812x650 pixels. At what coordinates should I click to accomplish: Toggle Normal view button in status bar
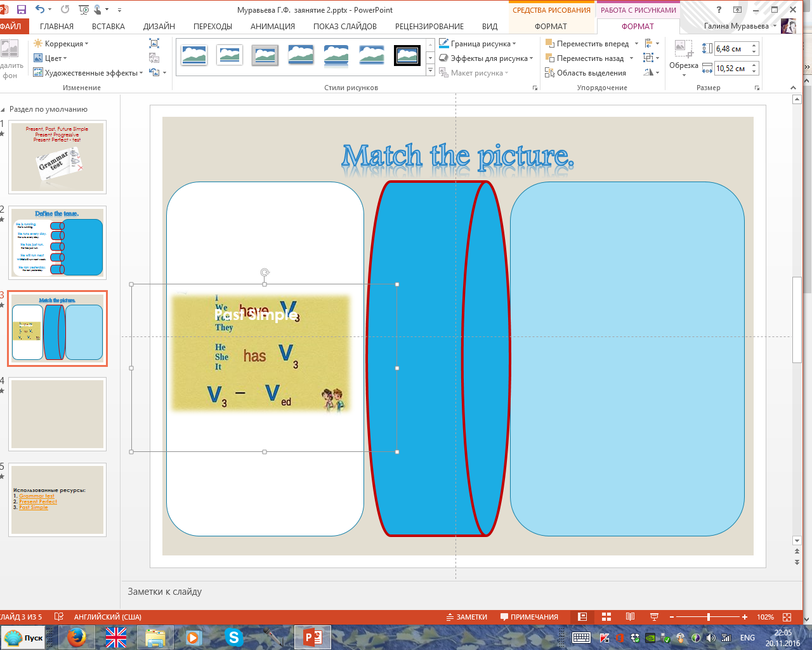[x=582, y=617]
